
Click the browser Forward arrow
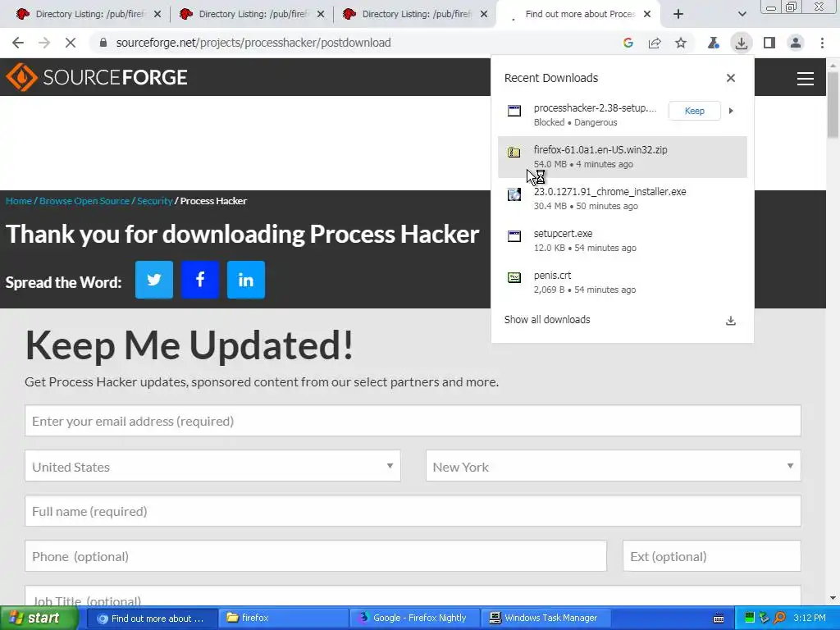(x=44, y=43)
